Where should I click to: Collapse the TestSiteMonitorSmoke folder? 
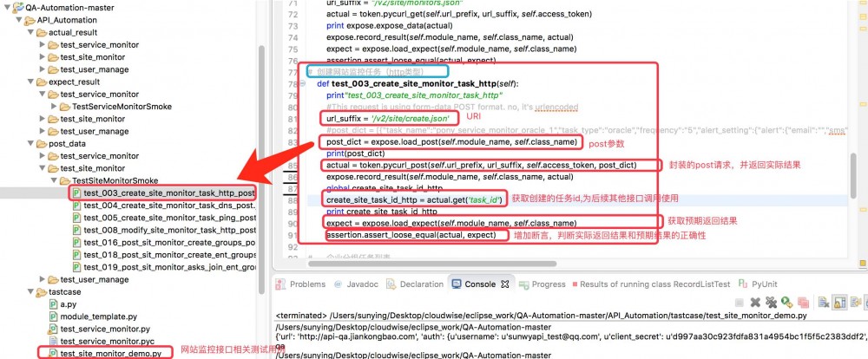[54, 180]
